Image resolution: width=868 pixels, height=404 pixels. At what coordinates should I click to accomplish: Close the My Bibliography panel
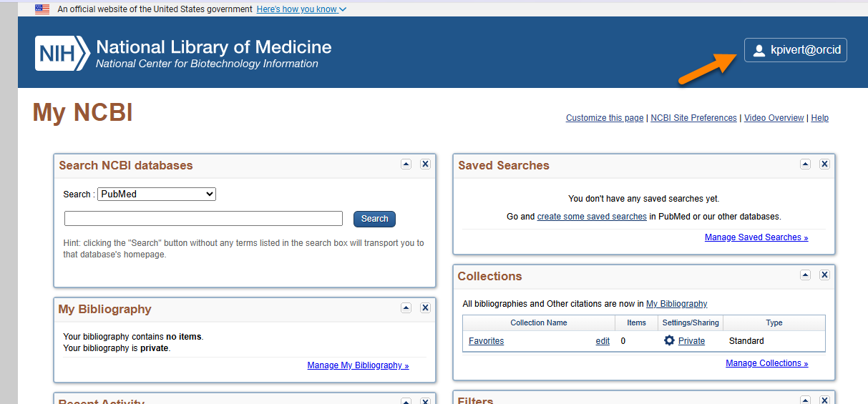coord(425,307)
